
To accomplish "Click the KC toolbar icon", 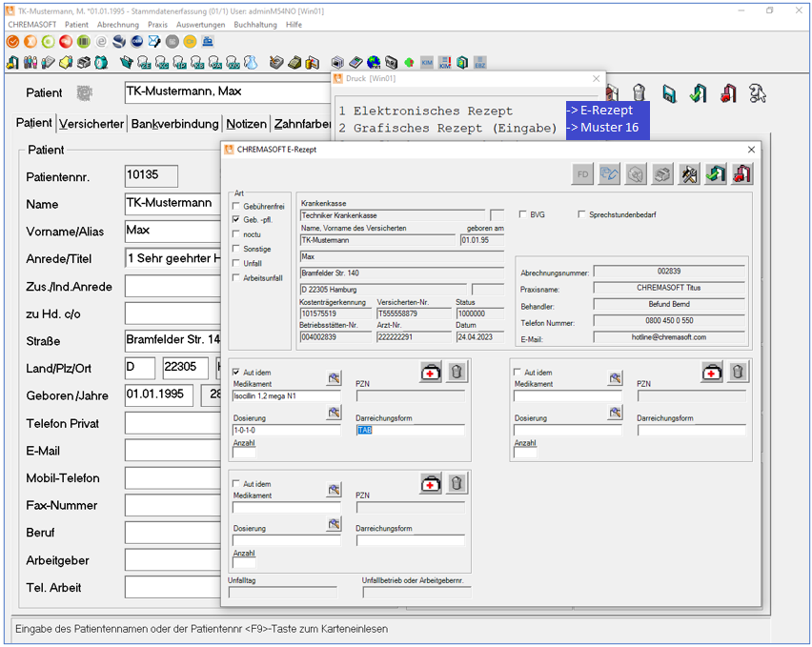I will [x=162, y=63].
